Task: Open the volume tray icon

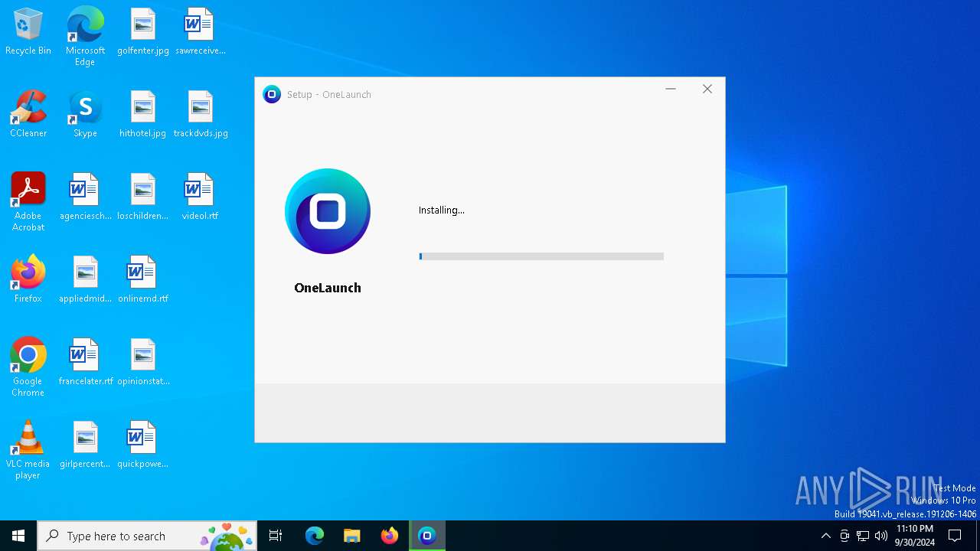Action: 881,536
